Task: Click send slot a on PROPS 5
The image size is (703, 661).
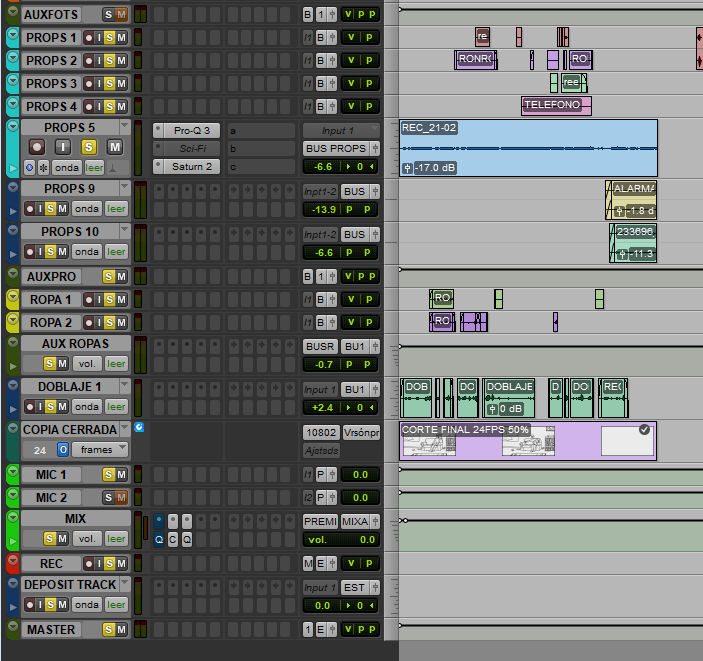Action: (261, 131)
